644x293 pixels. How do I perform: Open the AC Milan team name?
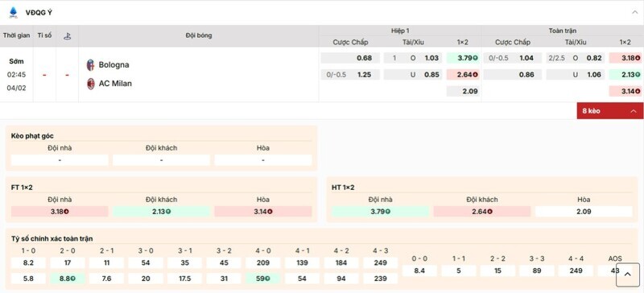(x=115, y=84)
